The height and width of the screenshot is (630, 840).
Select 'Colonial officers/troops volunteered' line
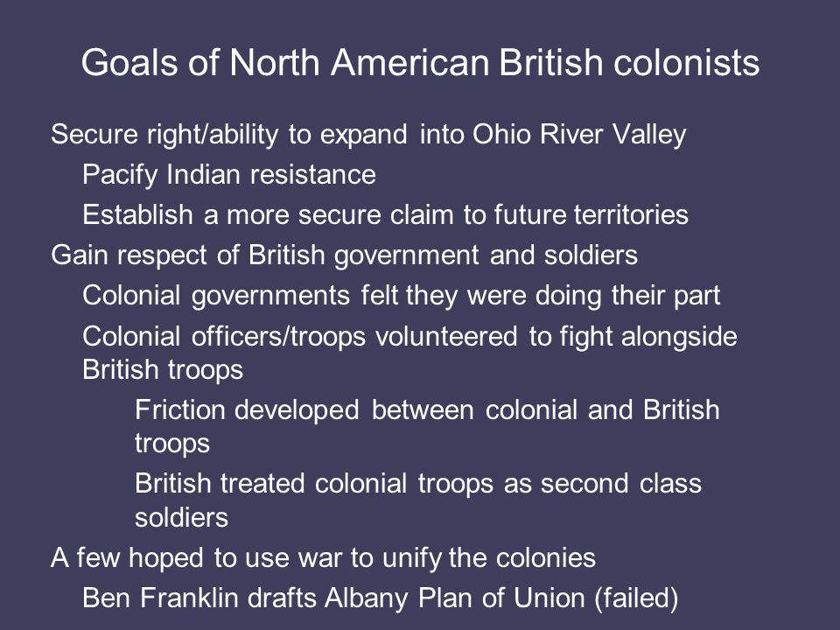pyautogui.click(x=409, y=337)
